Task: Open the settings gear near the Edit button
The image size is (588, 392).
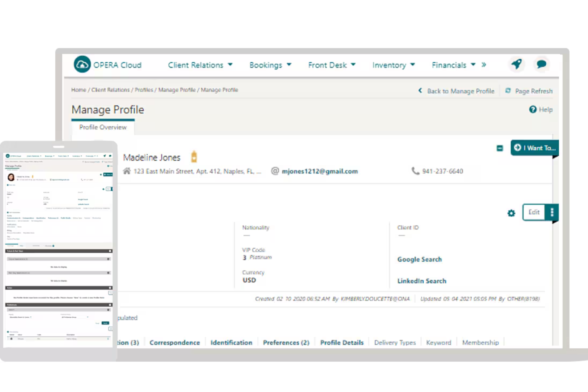Action: tap(511, 213)
